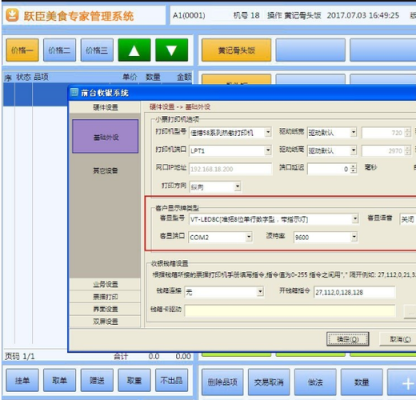This screenshot has width=416, height=400.
Task: Click the 数量 button in bottom bar
Action: coord(362,382)
